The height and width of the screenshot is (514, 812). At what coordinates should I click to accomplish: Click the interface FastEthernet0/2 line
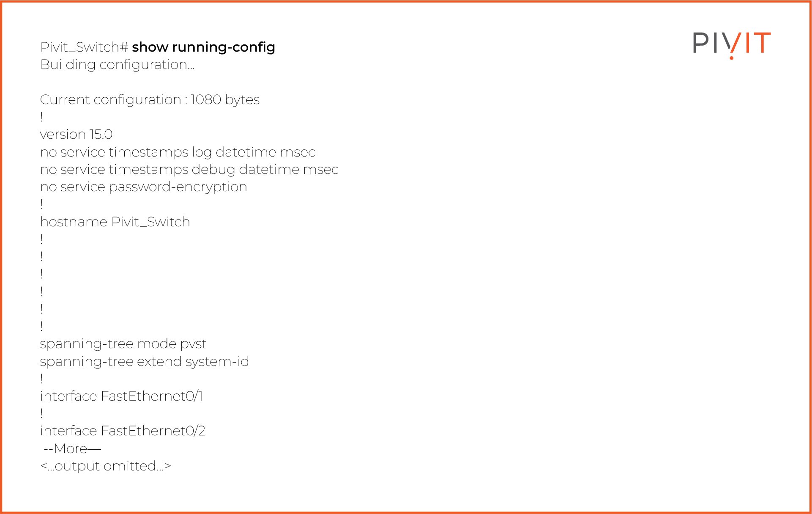coord(123,431)
